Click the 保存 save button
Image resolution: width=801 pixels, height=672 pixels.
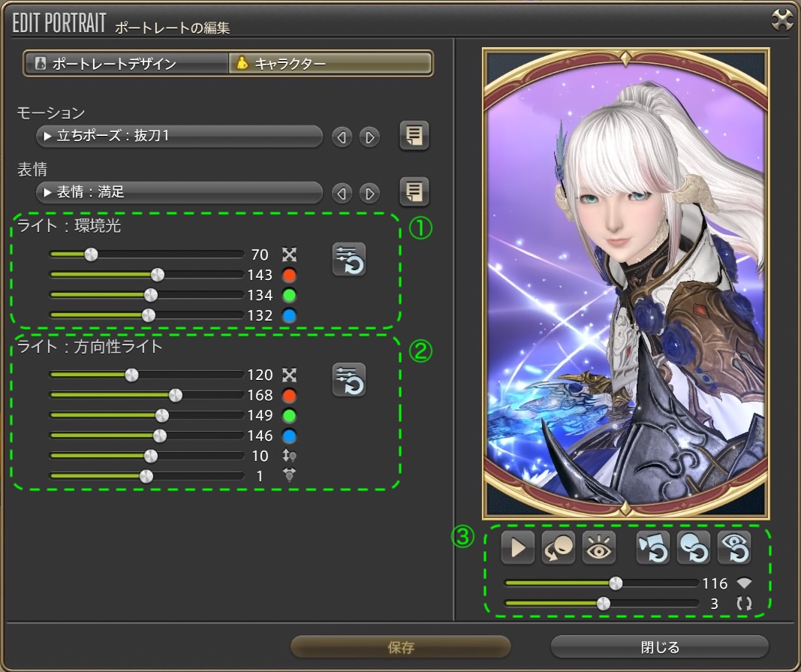pos(401,647)
